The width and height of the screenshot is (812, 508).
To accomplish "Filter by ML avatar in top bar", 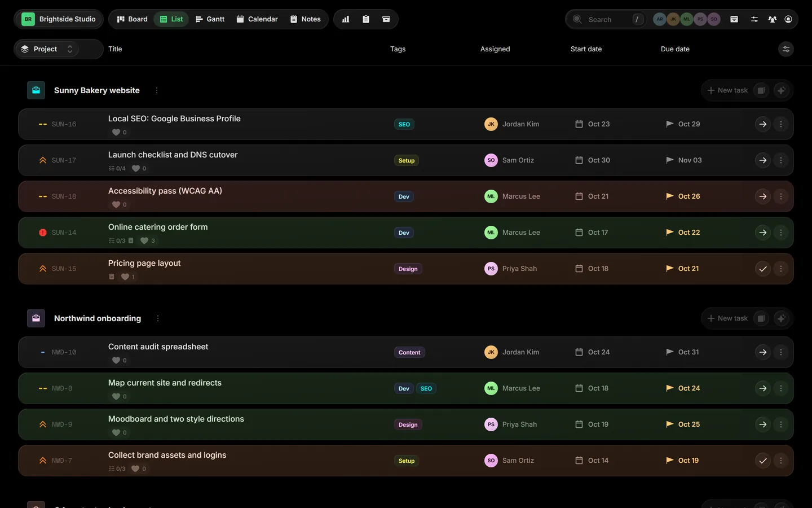I will [x=687, y=19].
